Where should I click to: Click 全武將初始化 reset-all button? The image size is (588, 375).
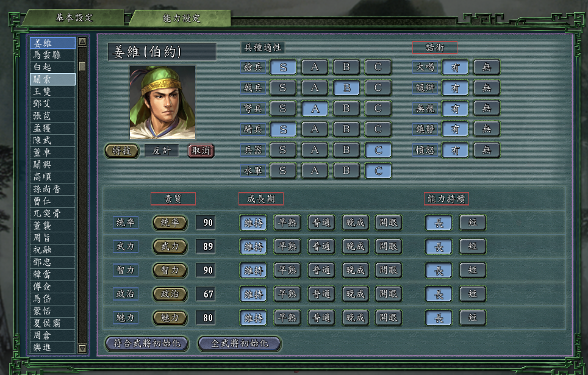pos(240,343)
